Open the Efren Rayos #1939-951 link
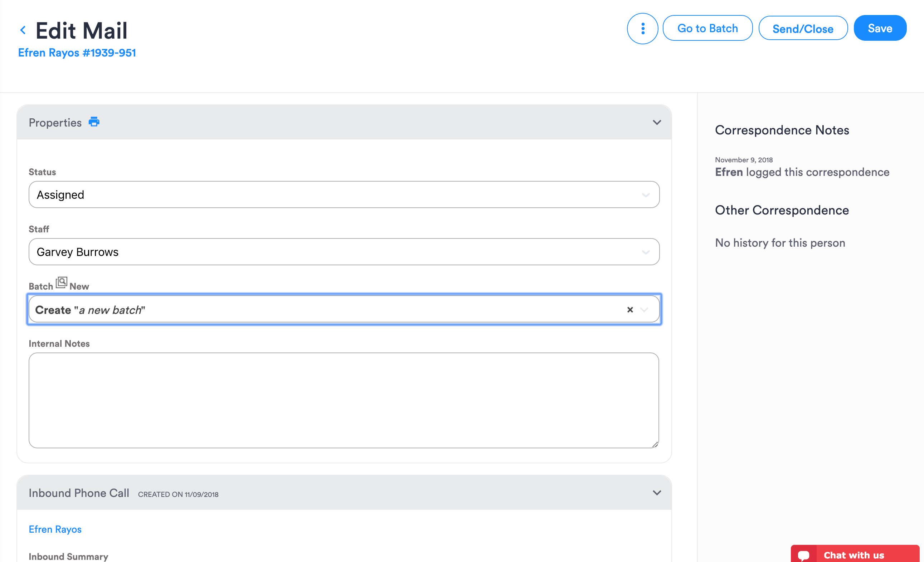 (77, 53)
